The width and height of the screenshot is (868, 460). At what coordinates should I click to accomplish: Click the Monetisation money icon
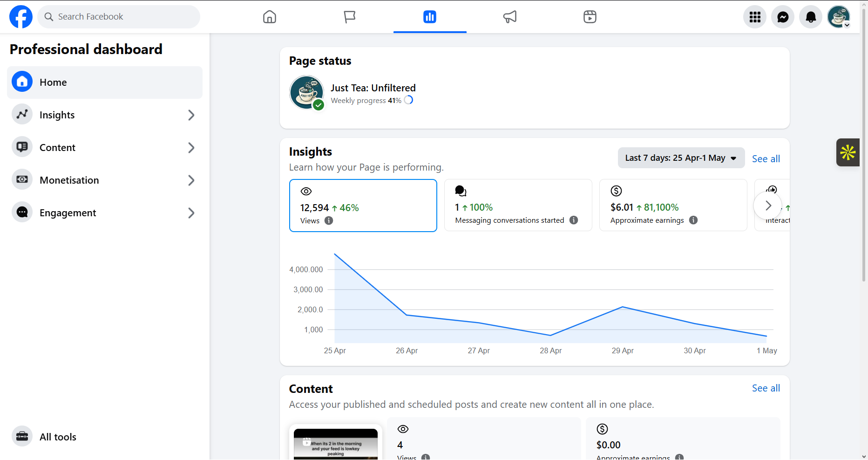pos(22,179)
